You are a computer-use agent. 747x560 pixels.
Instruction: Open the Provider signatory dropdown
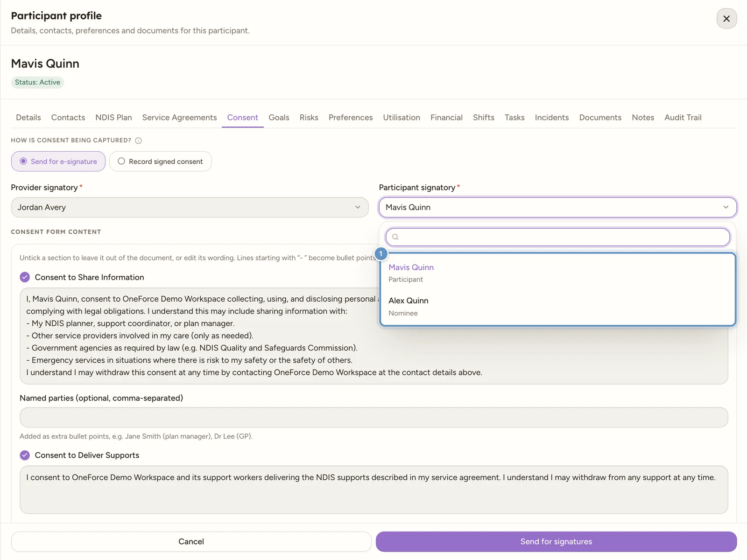pyautogui.click(x=190, y=207)
